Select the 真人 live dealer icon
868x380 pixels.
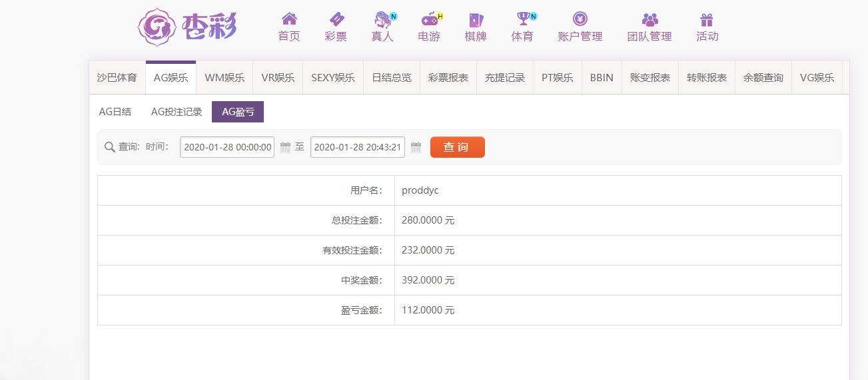point(382,19)
